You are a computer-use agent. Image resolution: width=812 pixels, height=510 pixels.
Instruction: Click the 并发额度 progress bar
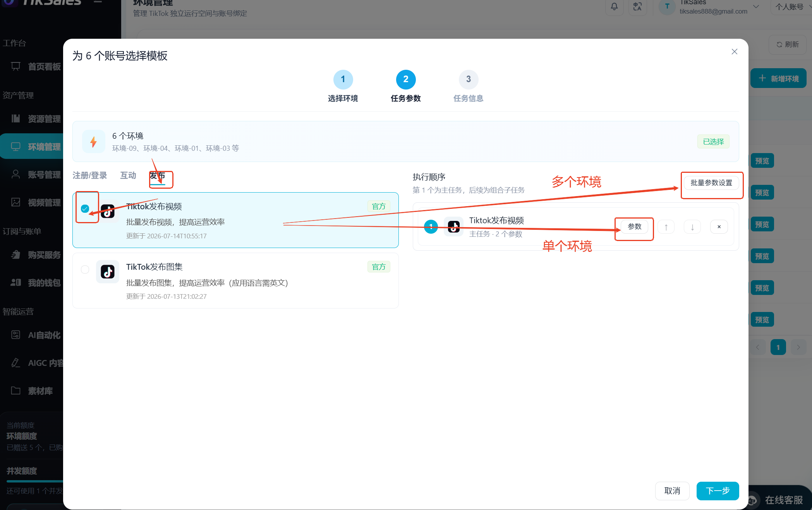click(x=35, y=481)
